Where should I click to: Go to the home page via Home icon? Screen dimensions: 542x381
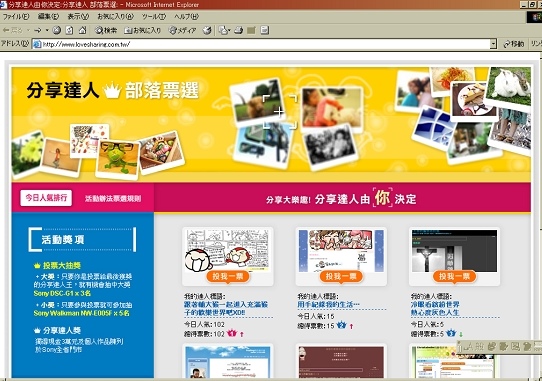click(x=82, y=30)
